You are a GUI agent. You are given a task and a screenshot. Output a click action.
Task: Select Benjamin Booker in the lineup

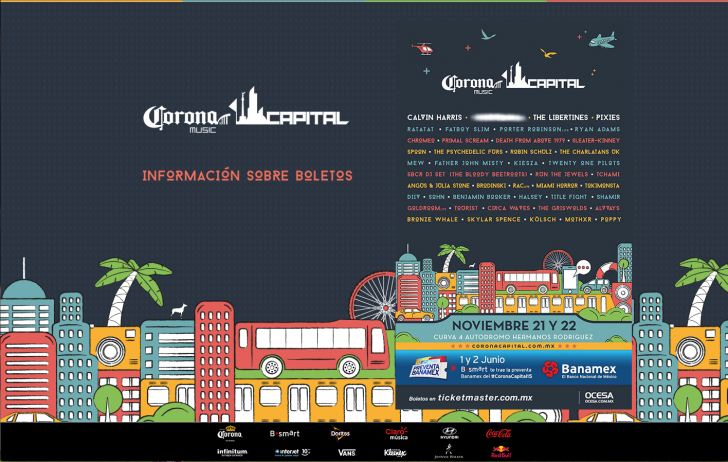click(x=481, y=197)
